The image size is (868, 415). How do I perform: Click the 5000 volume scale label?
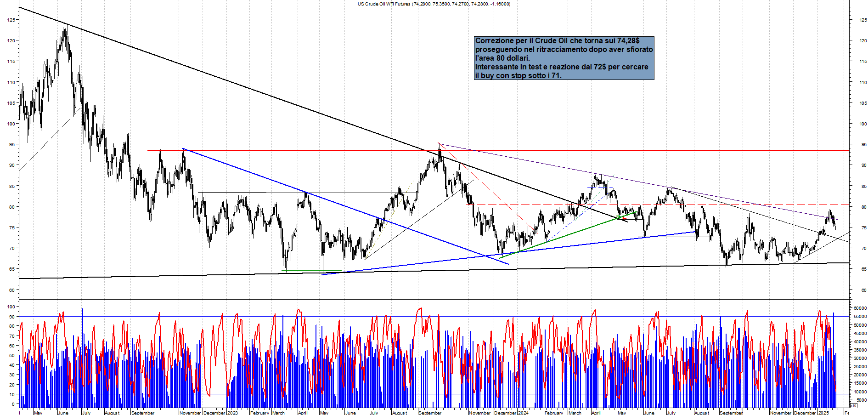[x=861, y=400]
